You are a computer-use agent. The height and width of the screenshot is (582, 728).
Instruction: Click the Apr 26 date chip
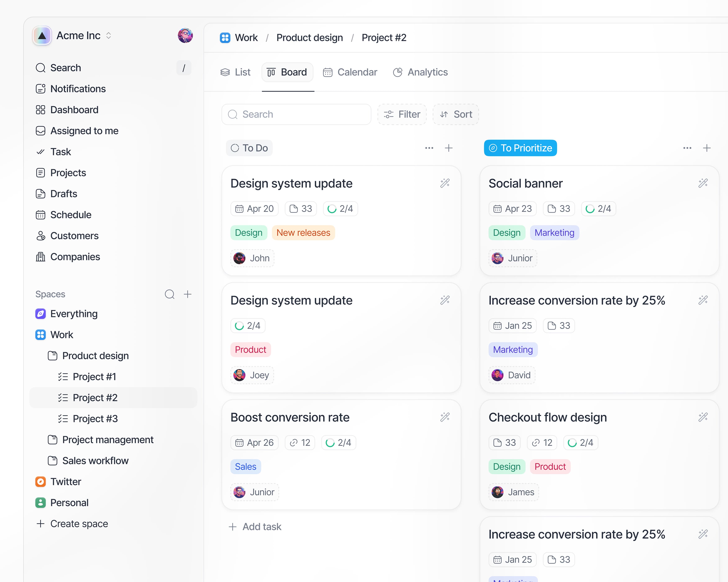click(x=254, y=443)
